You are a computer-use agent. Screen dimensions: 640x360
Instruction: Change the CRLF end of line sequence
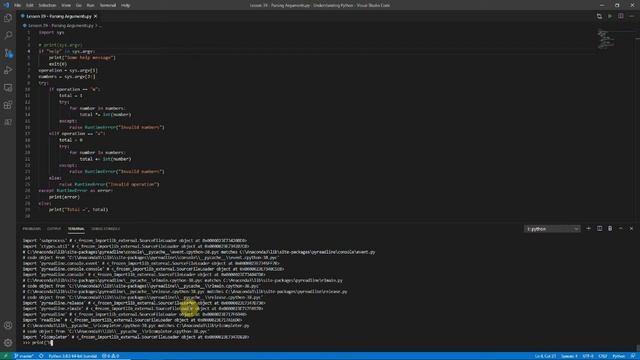(603, 356)
